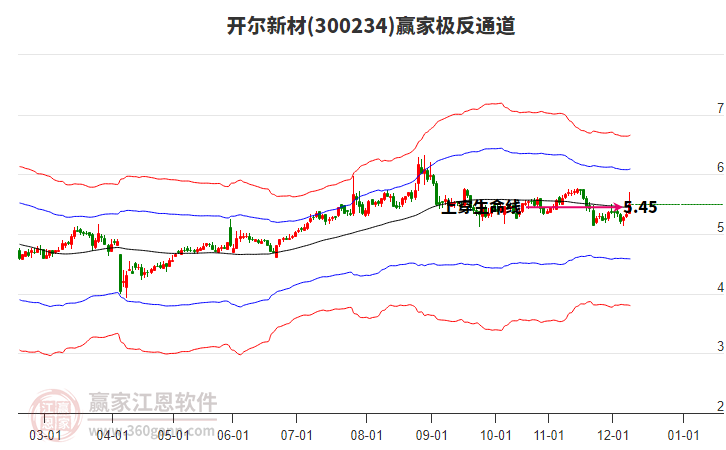Click the 04-01 date label
Viewport: 726px width, 450px height.
pyautogui.click(x=113, y=436)
